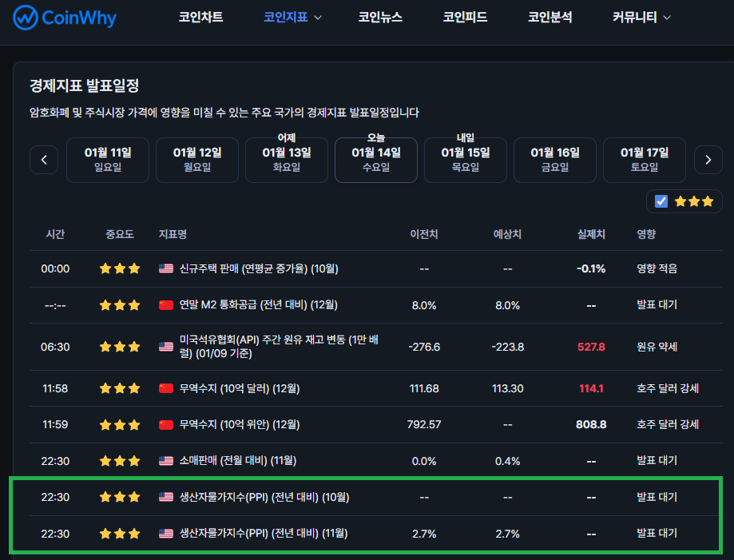Click the CoinWhy logo icon

27,17
